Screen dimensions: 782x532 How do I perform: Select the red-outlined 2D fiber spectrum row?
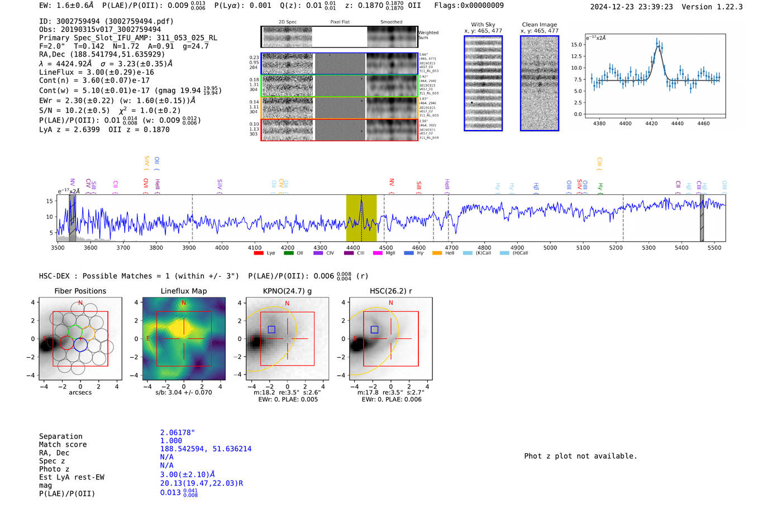pyautogui.click(x=339, y=130)
